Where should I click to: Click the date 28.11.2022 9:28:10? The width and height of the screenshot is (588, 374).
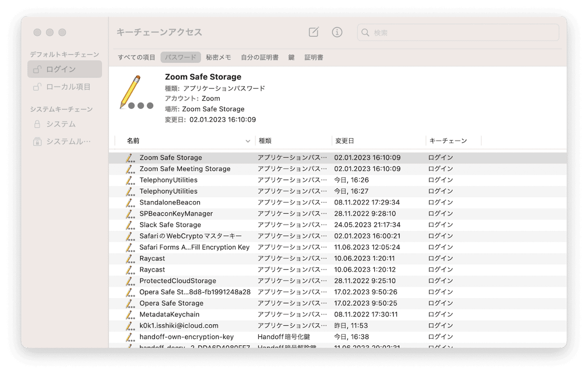pos(365,213)
